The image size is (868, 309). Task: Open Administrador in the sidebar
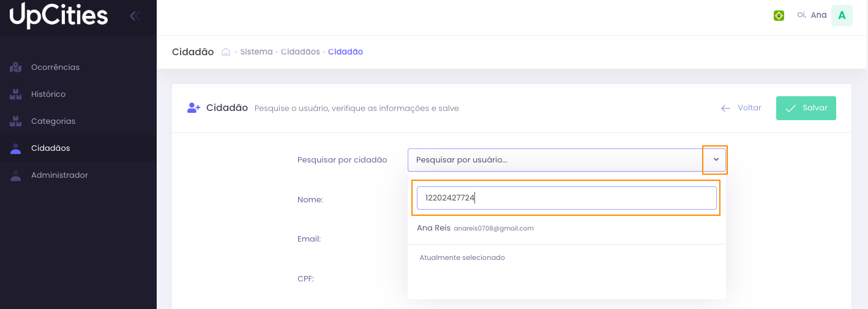tap(78, 175)
